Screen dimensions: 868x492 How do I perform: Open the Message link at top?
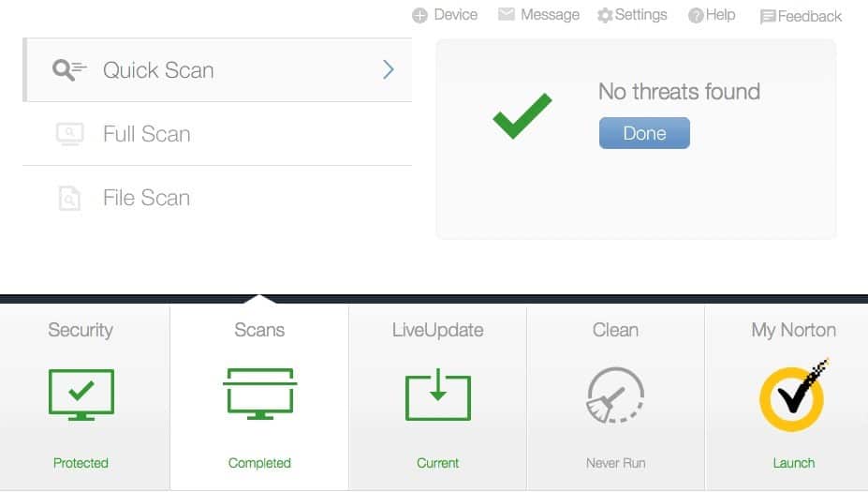[x=551, y=15]
